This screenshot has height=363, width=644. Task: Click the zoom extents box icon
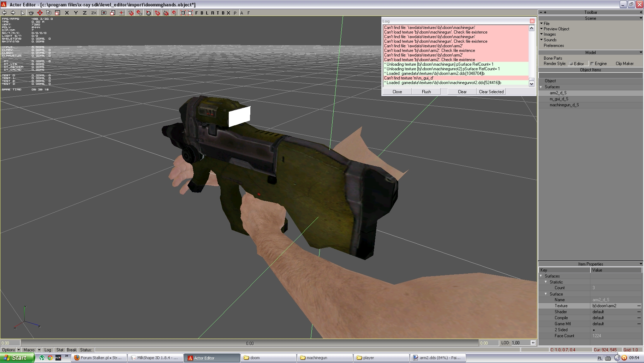[x=183, y=13]
